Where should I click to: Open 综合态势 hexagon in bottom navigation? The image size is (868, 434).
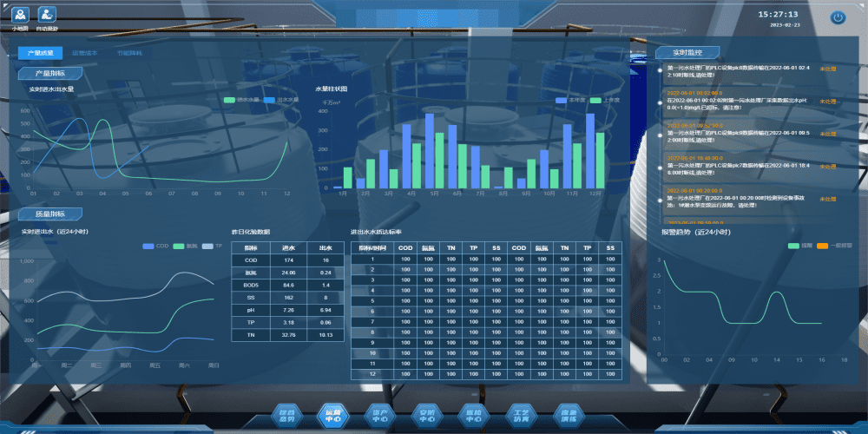[x=286, y=415]
